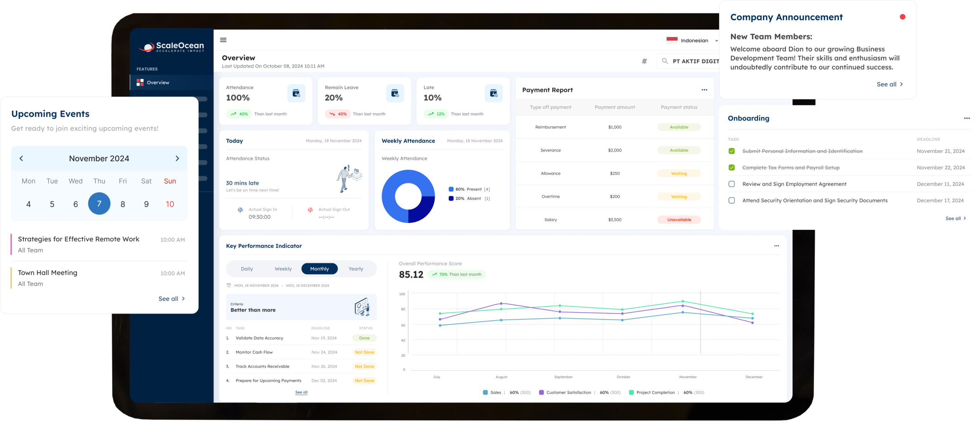This screenshot has width=980, height=427.
Task: Go to previous month in calendar
Action: coord(21,159)
